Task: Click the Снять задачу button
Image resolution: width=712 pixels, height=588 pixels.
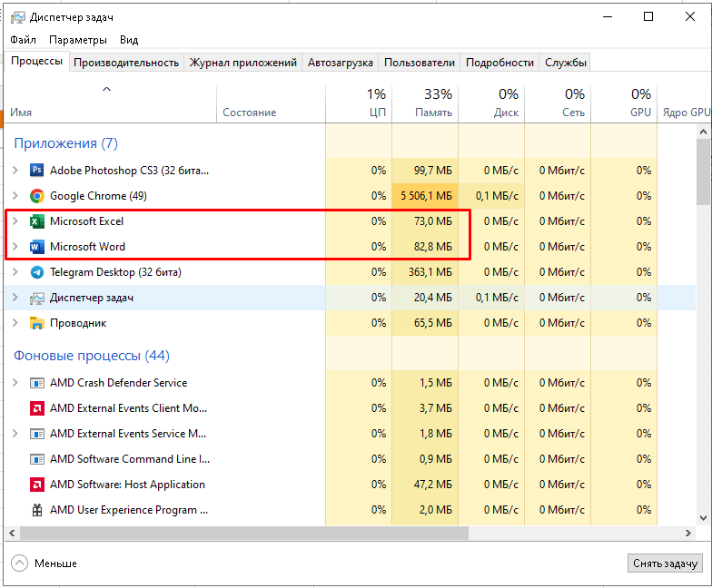Action: [665, 563]
